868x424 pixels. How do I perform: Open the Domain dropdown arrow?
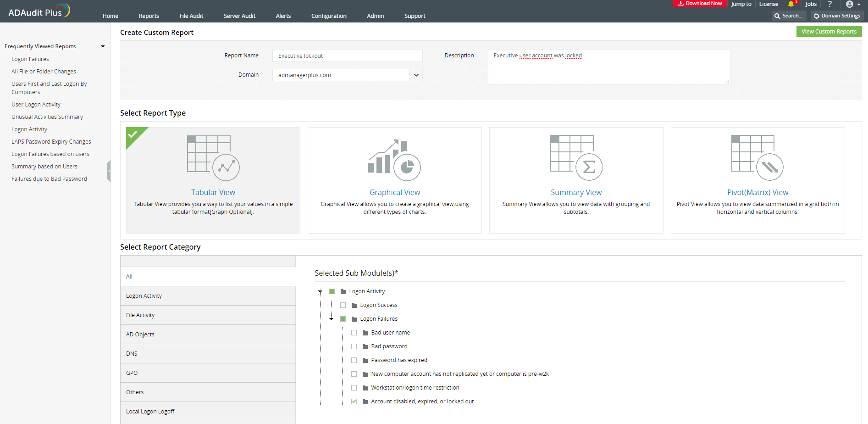416,75
